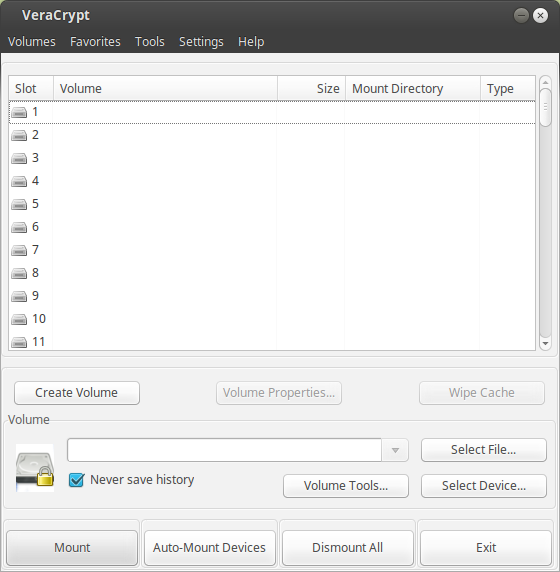
Task: Open the Favorites menu
Action: coord(95,42)
